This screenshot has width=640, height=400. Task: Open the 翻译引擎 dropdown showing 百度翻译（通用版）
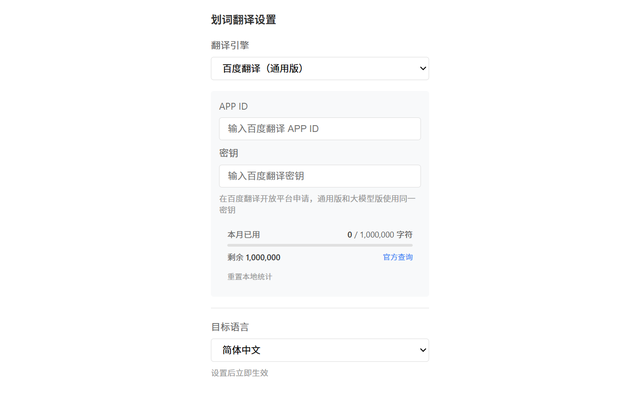tap(320, 69)
